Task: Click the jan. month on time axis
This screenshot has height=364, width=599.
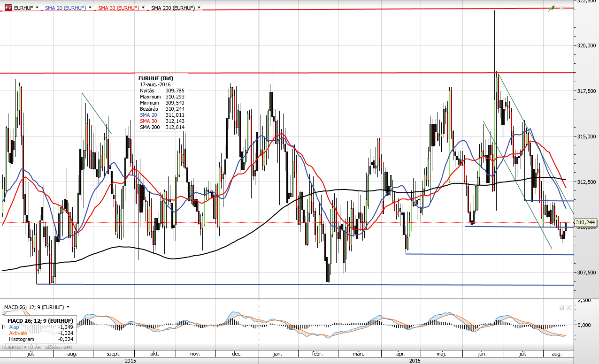Action: [277, 354]
